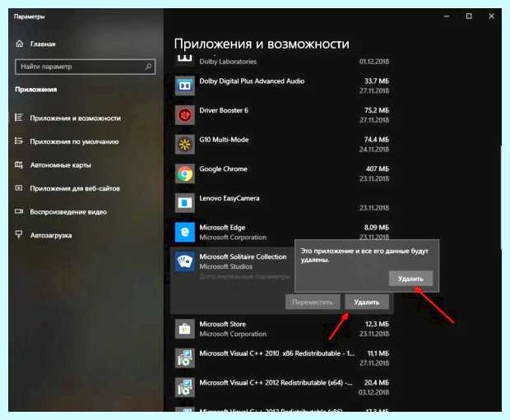
Task: Click the G10 Multi-Mode app icon
Action: 185,145
